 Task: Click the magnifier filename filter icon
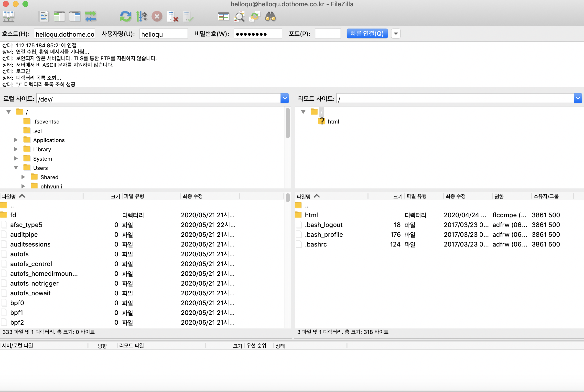click(239, 17)
